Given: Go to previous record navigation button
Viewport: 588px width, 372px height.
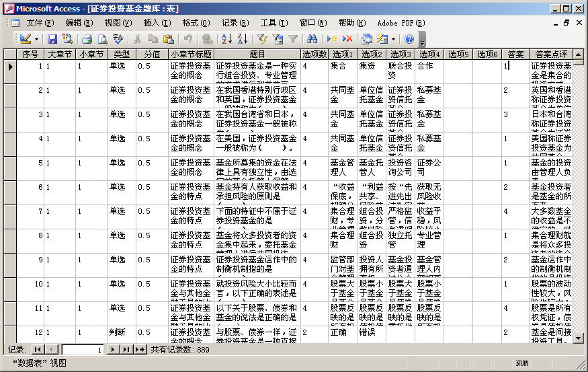Looking at the screenshot, I should click(x=52, y=350).
